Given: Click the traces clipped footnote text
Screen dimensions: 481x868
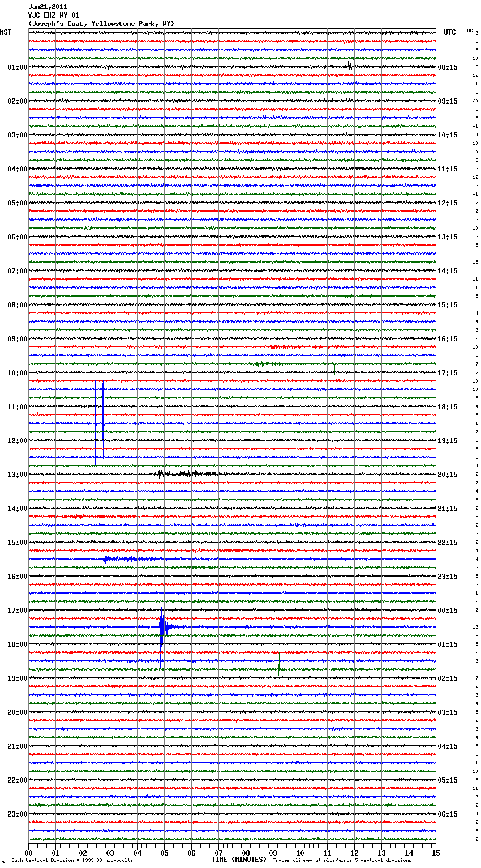Looking at the screenshot, I should pyautogui.click(x=342, y=860).
